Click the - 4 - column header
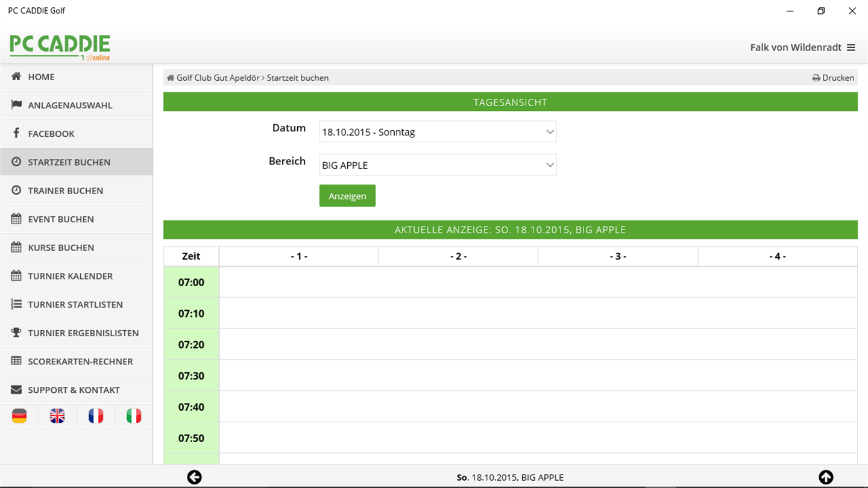This screenshot has height=488, width=868. pos(778,256)
